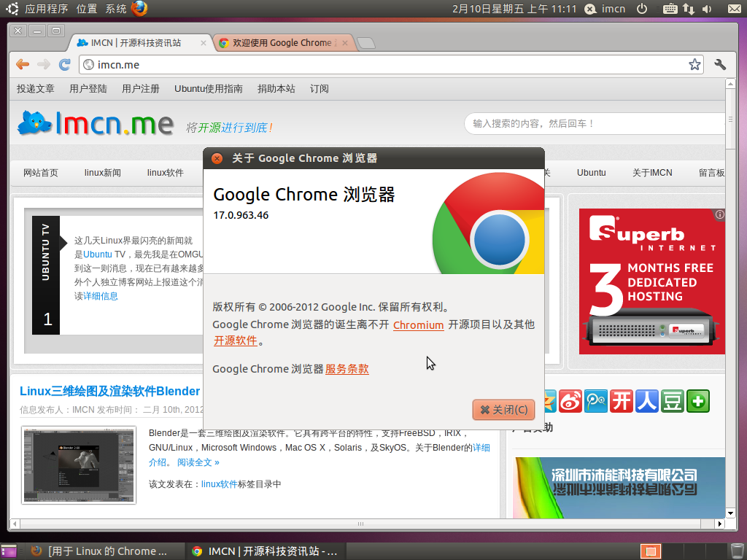The image size is (747, 560).
Task: Open the sound volume indicator
Action: click(707, 9)
